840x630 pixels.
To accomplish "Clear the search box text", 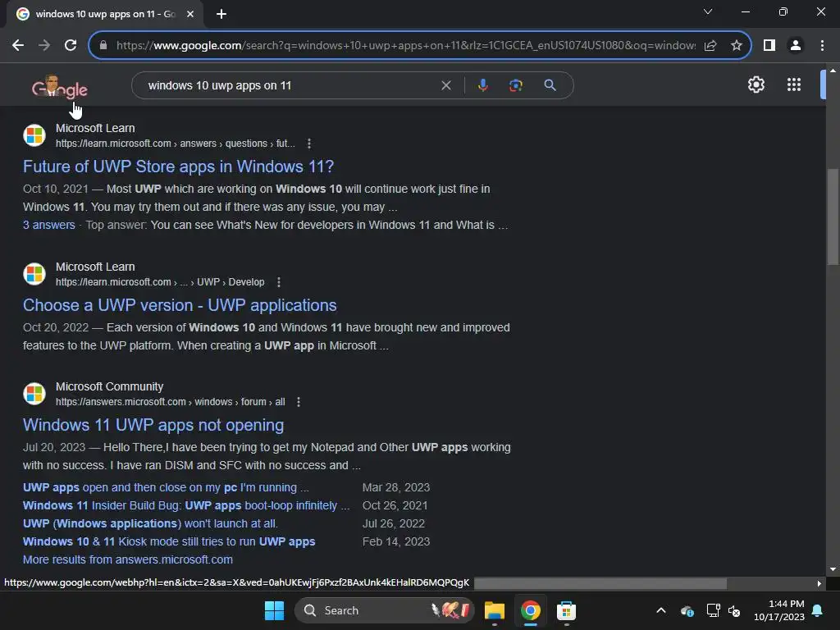I will point(445,85).
